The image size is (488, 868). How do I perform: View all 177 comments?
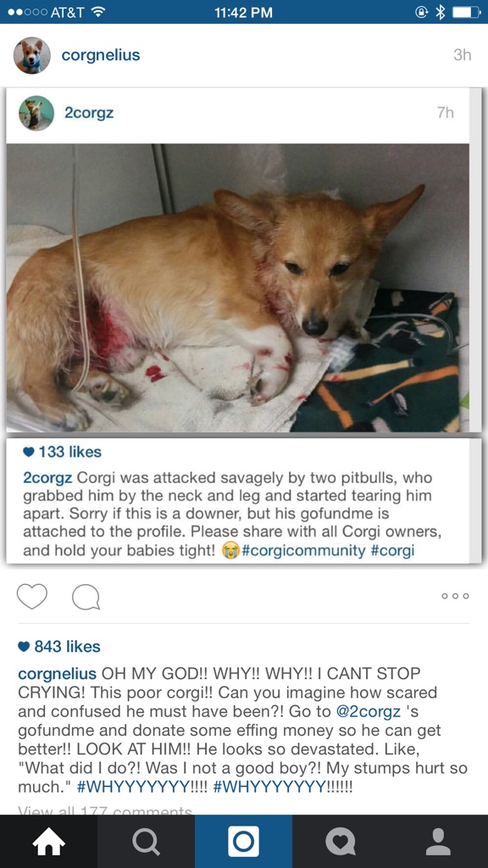coord(104,811)
